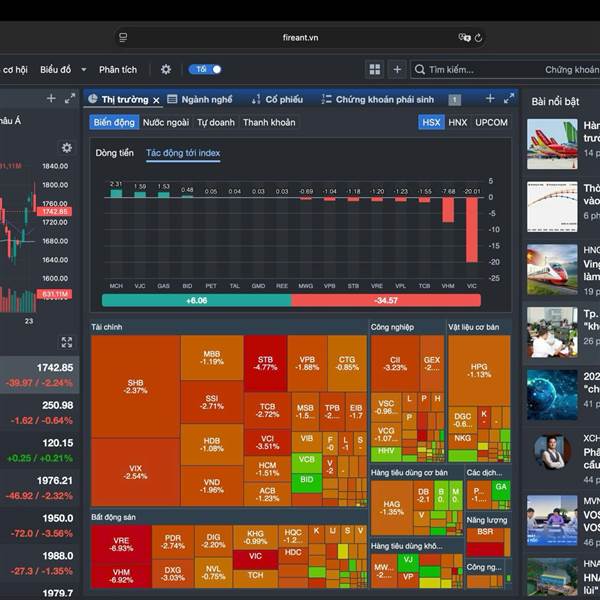Click the Bất động sản sector header
This screenshot has width=600, height=600.
pos(113,517)
